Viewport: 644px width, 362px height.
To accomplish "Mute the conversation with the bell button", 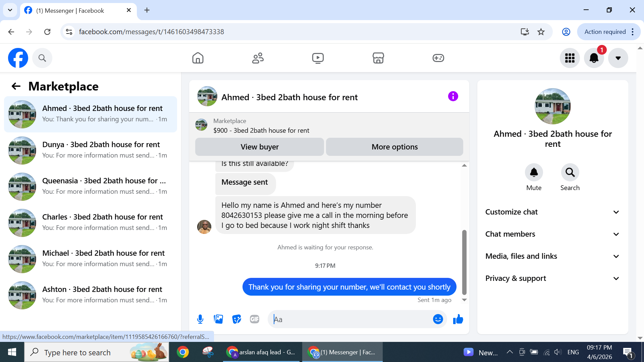I will [534, 172].
